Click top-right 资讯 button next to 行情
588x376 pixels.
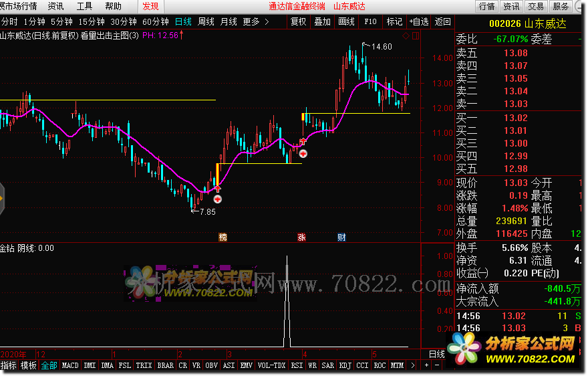click(512, 7)
